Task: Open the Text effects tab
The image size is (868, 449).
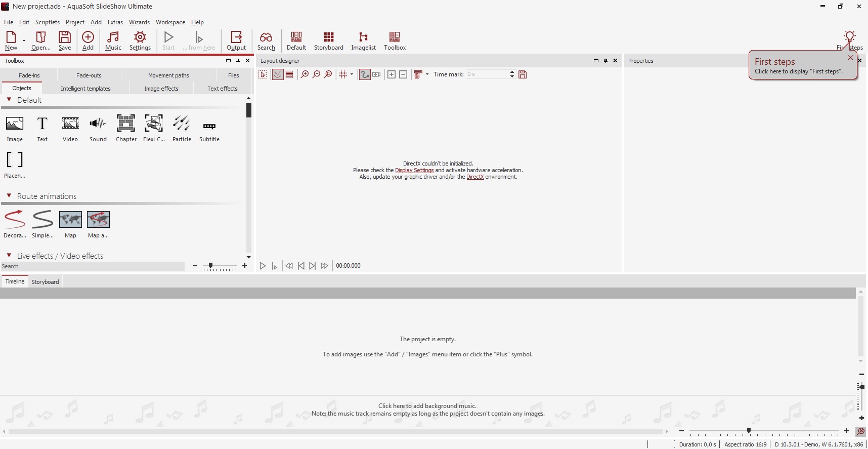Action: [223, 89]
